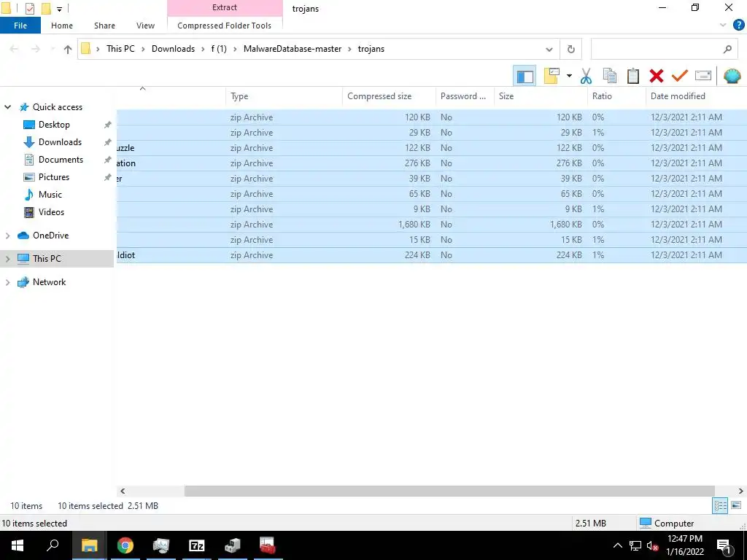Click Downloads in the address breadcrumb

coord(173,49)
